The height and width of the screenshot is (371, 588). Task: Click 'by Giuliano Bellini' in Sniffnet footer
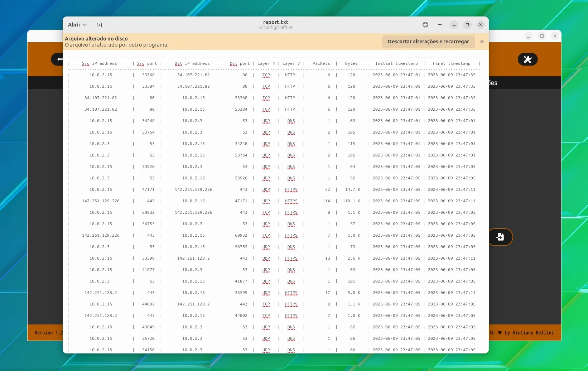pos(529,333)
